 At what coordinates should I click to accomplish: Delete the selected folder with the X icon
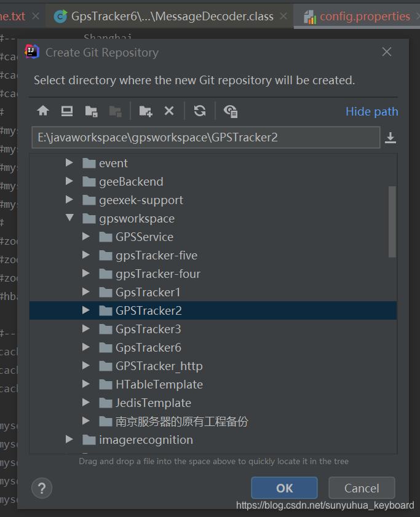click(x=169, y=111)
